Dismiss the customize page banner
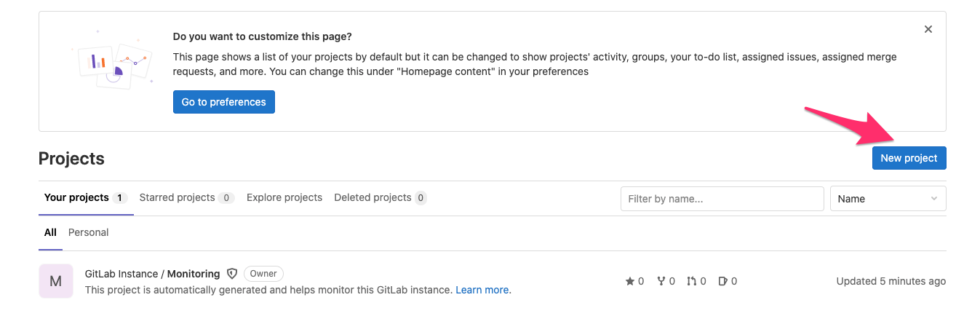Image resolution: width=980 pixels, height=316 pixels. tap(928, 29)
